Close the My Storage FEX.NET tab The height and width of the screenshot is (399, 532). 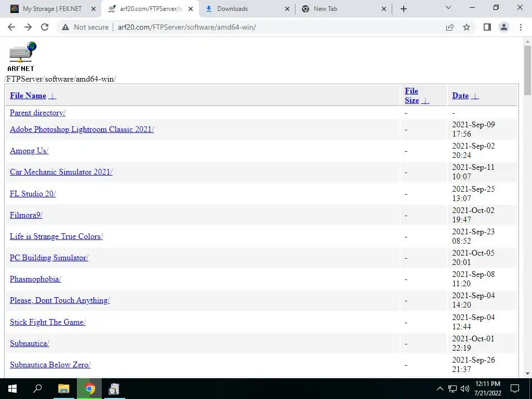click(94, 9)
